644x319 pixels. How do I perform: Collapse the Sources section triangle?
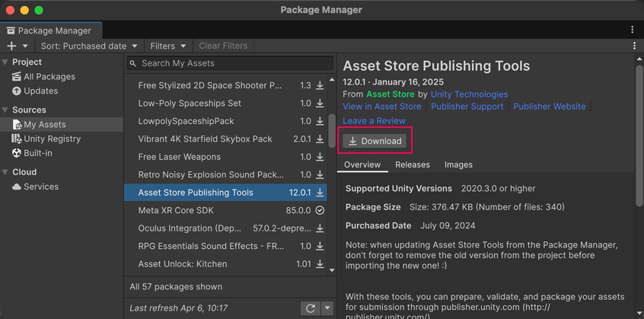coord(5,110)
